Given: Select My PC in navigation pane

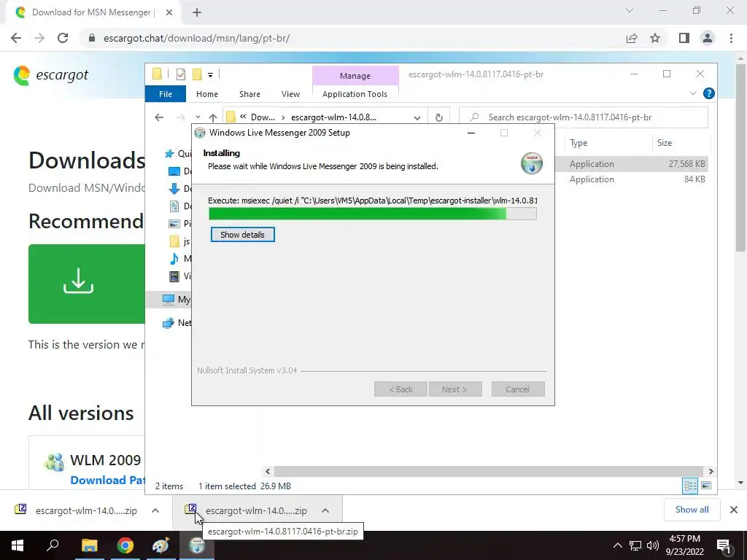Looking at the screenshot, I should (x=175, y=300).
